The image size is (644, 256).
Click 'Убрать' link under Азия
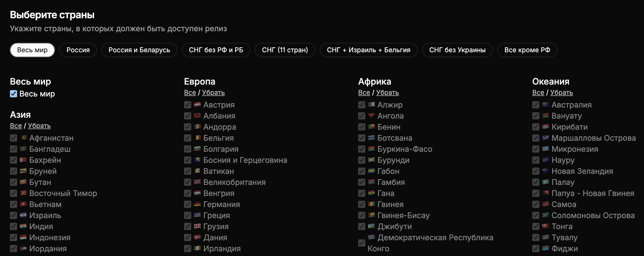pos(39,126)
